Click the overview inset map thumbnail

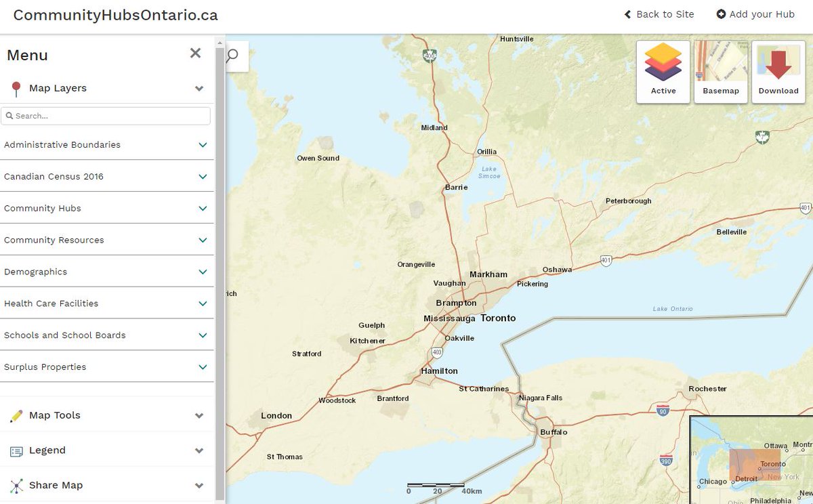[751, 460]
